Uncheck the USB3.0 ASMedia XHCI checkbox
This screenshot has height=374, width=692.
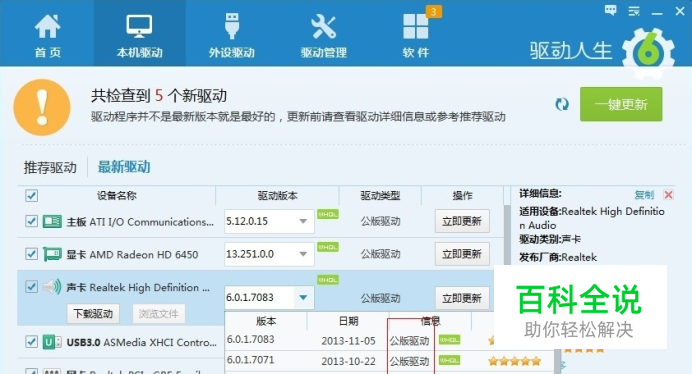(31, 342)
